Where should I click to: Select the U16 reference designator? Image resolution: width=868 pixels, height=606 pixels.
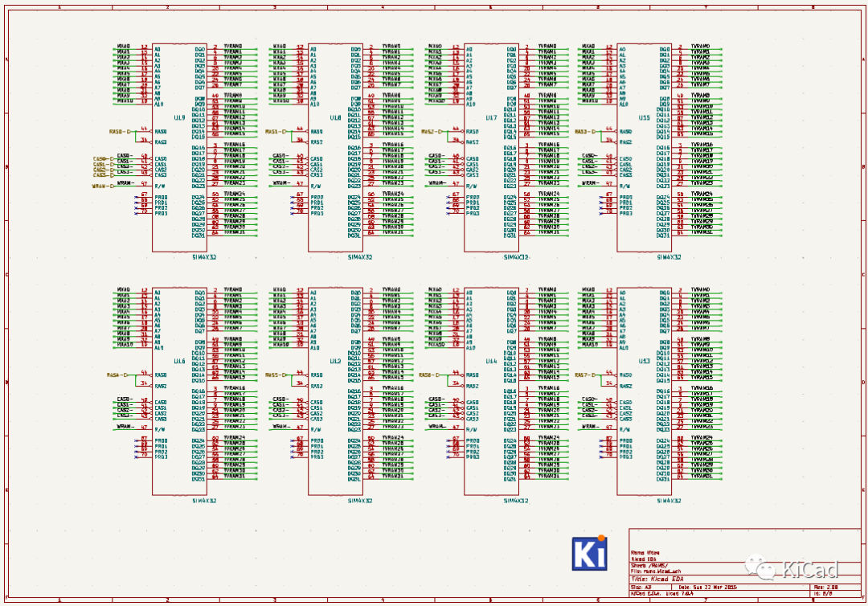(x=179, y=362)
